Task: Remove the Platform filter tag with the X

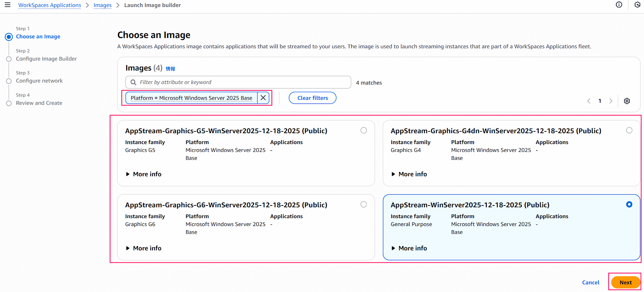Action: [263, 98]
